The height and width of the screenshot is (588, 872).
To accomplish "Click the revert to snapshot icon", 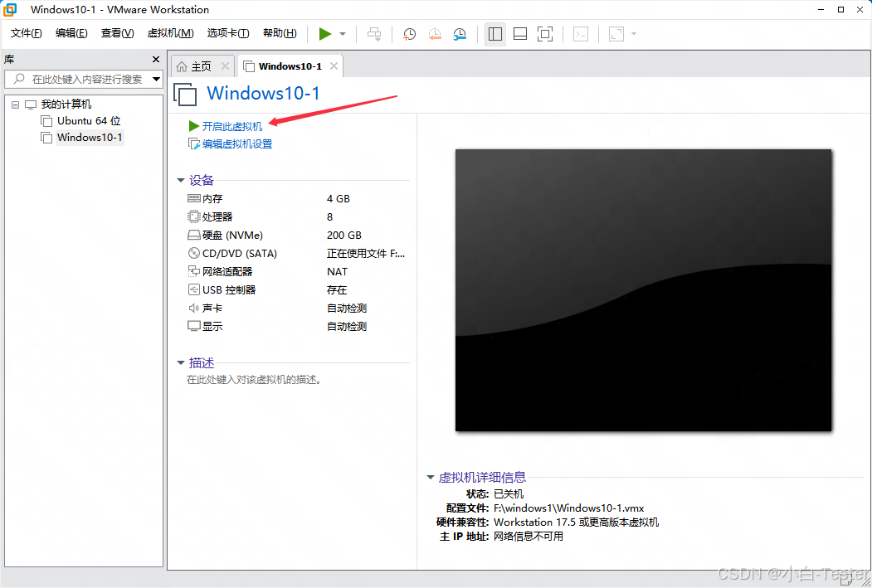I will click(434, 34).
